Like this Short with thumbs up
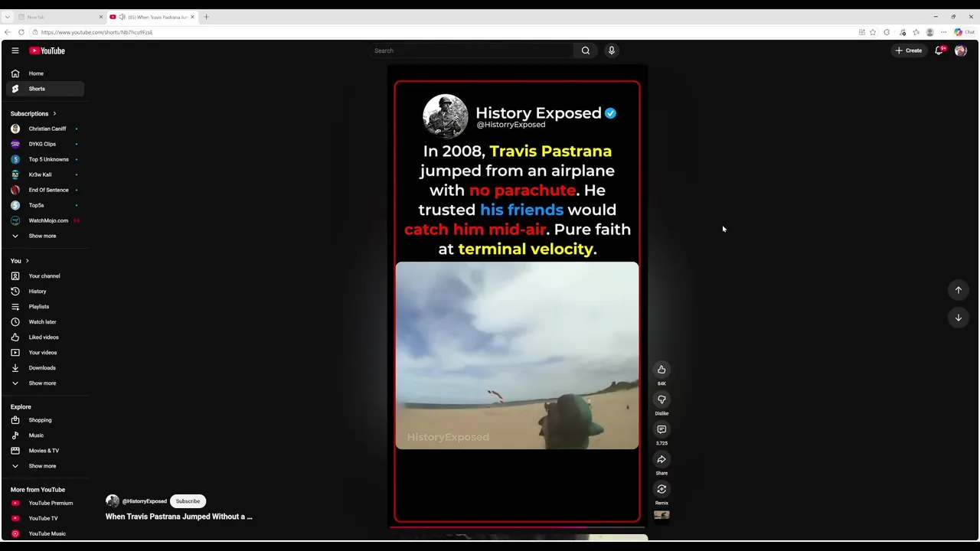980x551 pixels. click(x=661, y=370)
